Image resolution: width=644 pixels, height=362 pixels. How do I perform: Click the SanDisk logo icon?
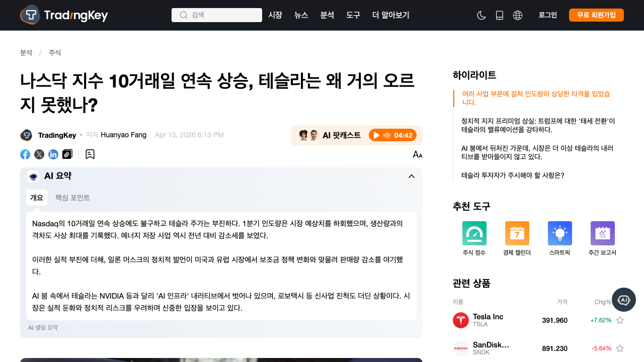461,348
